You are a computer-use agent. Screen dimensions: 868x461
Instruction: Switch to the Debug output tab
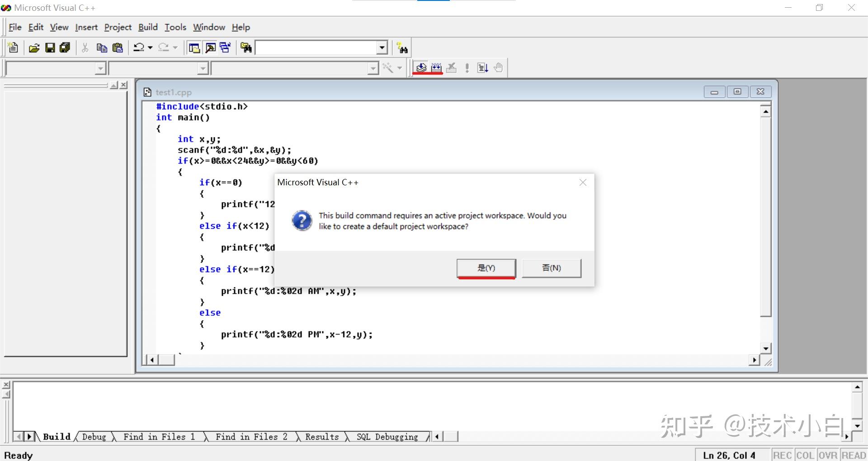click(x=93, y=437)
